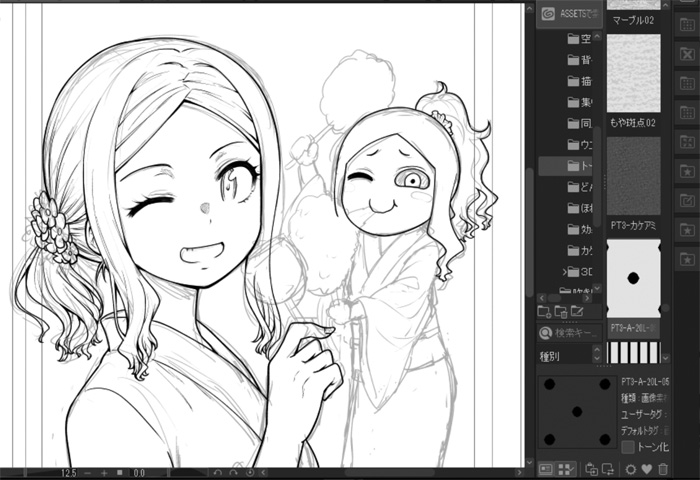Click the right arrow of canvas horizontal scrollbar
The width and height of the screenshot is (700, 480).
[519, 472]
